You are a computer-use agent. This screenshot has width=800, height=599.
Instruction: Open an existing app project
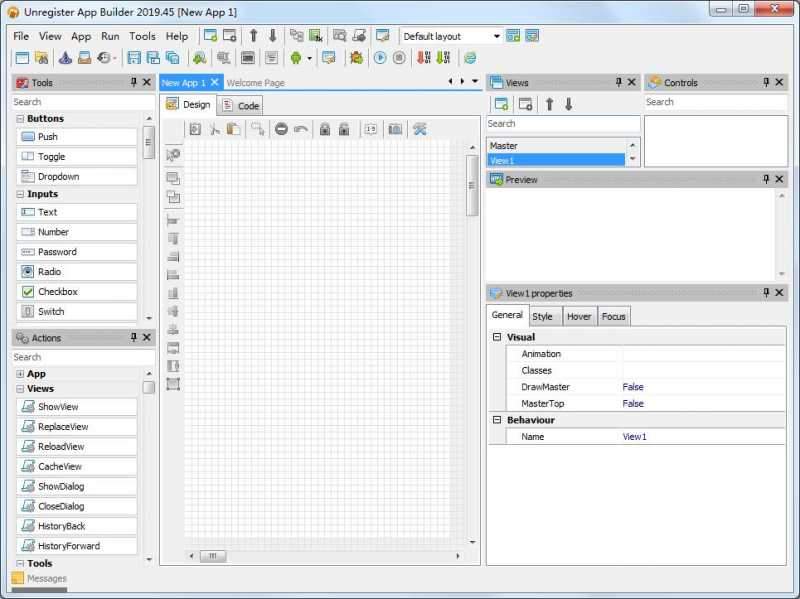85,57
